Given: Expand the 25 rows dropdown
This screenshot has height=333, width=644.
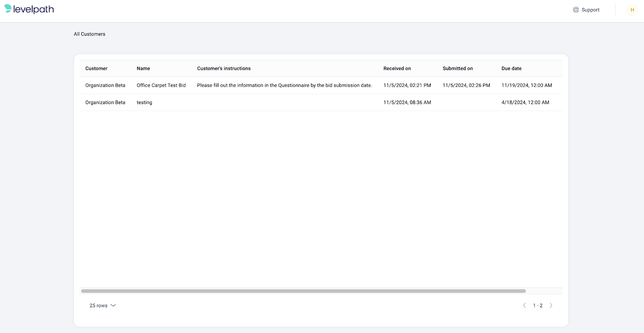Looking at the screenshot, I should click(103, 306).
